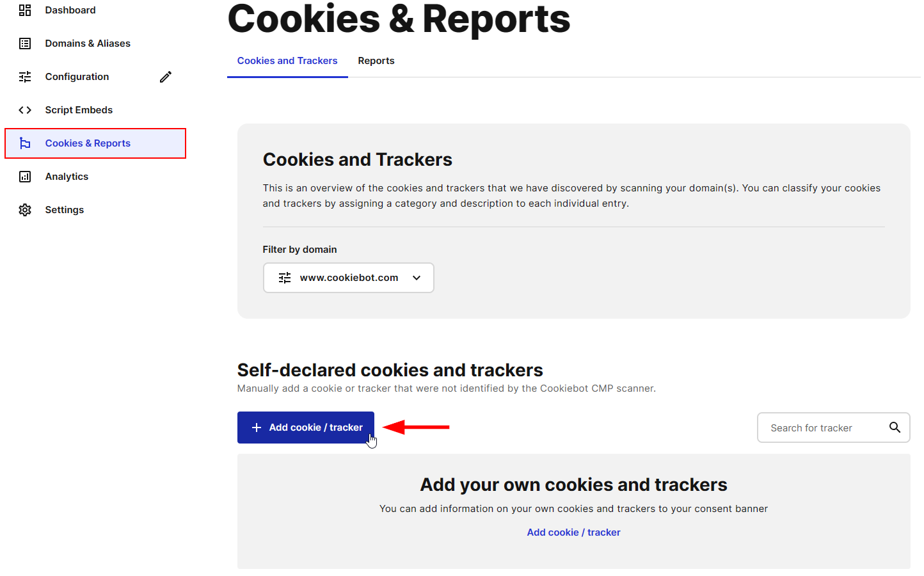Go to Analytics in the sidebar

click(x=67, y=177)
